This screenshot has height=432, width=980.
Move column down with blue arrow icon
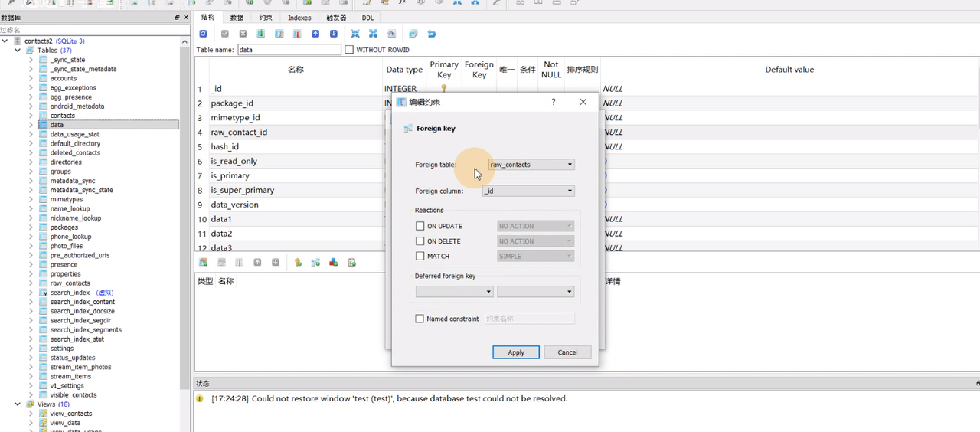(334, 34)
